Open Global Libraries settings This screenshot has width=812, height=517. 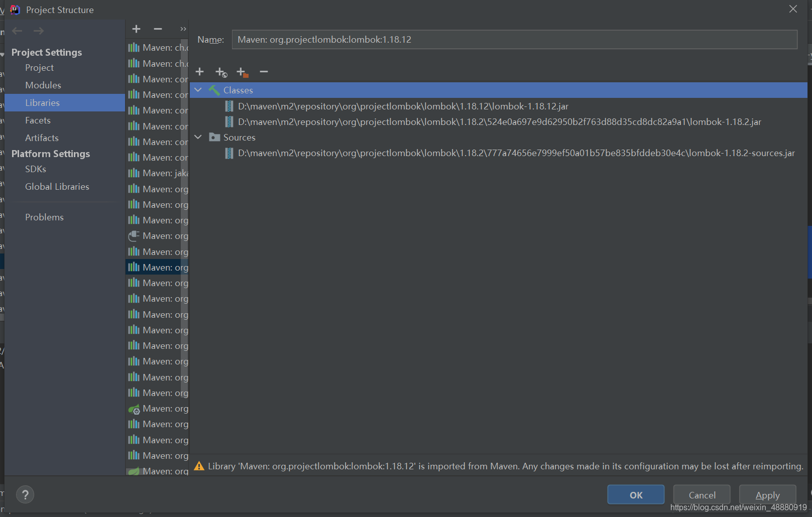click(x=57, y=187)
